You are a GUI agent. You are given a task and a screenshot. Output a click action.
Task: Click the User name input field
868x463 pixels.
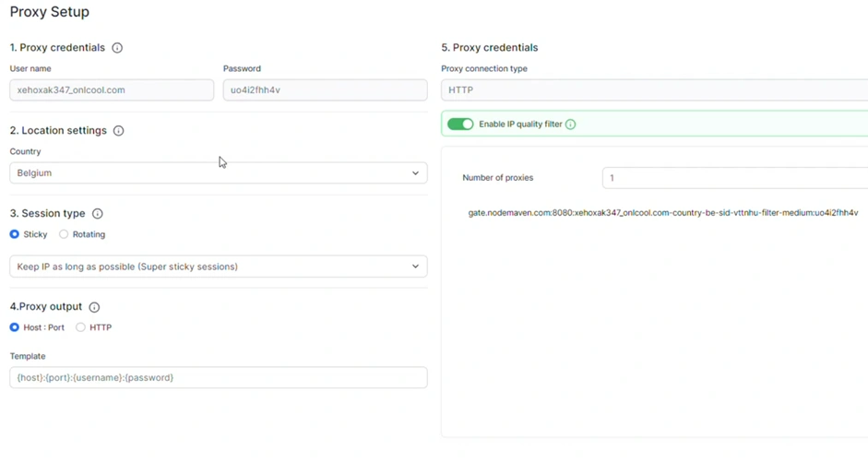pos(112,90)
